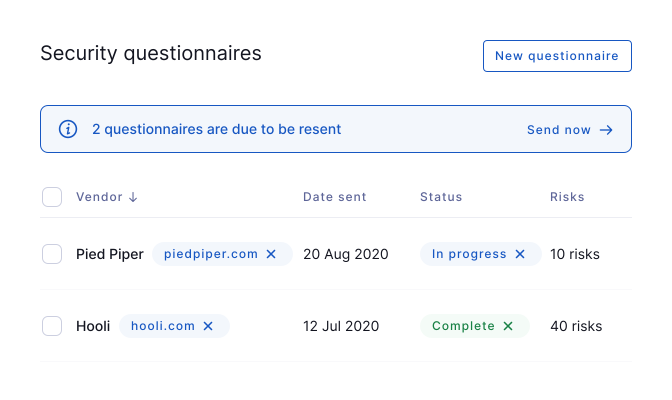Remove the hooli.com tag
The image size is (672, 400).
[208, 326]
